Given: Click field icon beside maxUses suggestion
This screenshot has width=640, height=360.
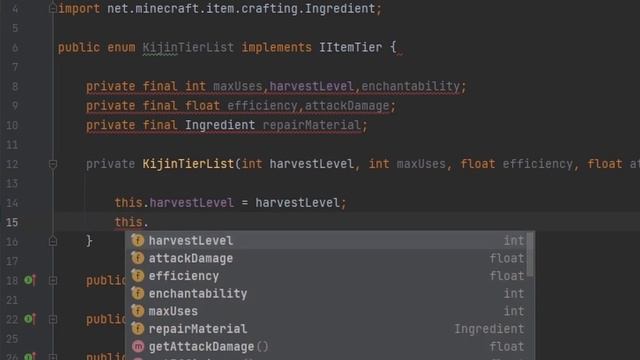Looking at the screenshot, I should coord(138,311).
